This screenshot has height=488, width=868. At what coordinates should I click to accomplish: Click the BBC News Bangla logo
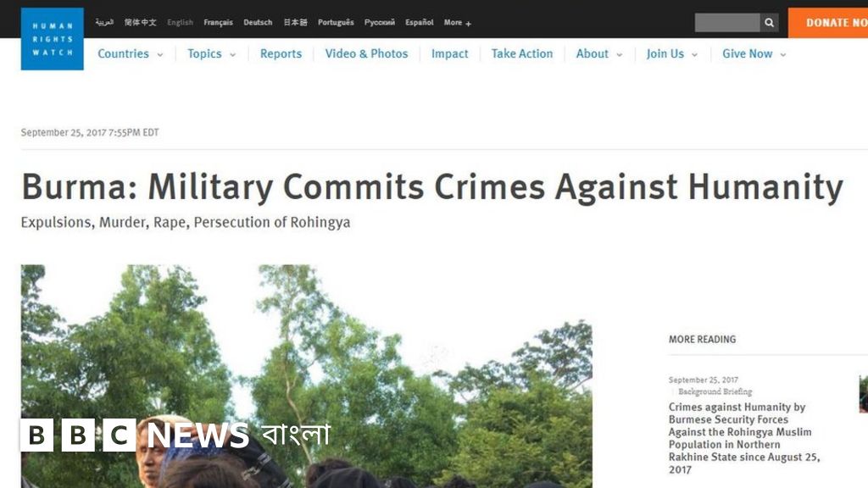175,435
